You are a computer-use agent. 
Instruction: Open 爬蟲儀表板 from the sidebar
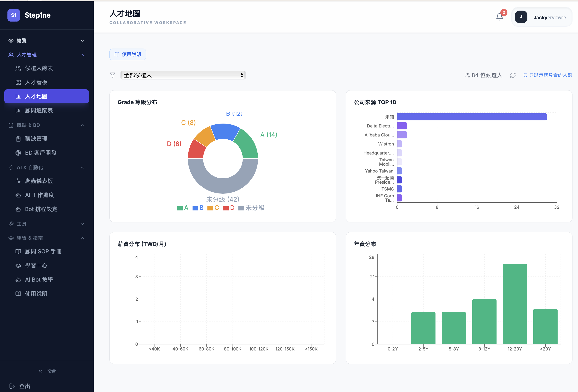tap(39, 181)
